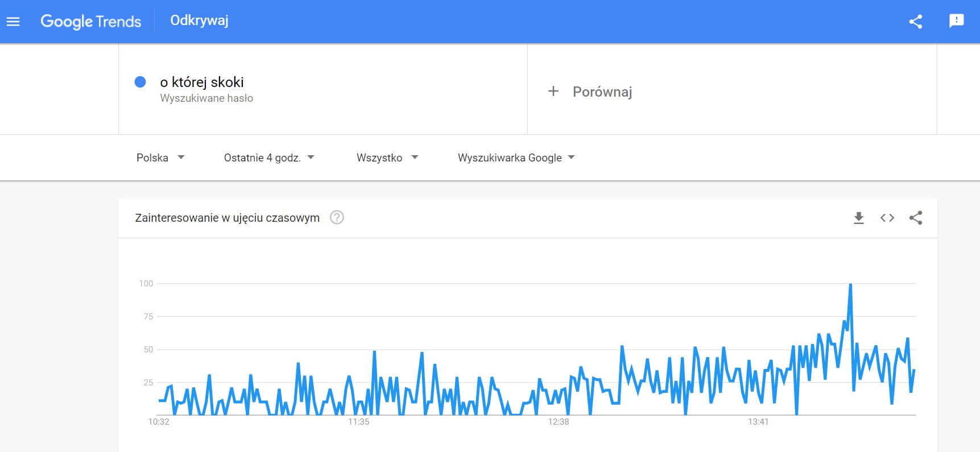Open help for 'Zainteresowanie w ujęciu czasowym'
This screenshot has height=452, width=980.
(x=336, y=217)
